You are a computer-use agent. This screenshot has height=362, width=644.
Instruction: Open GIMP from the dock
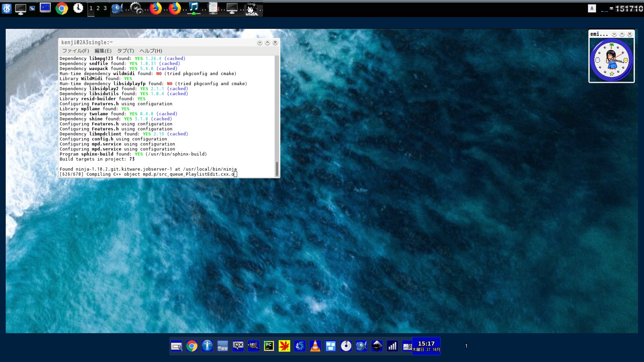pos(254,346)
